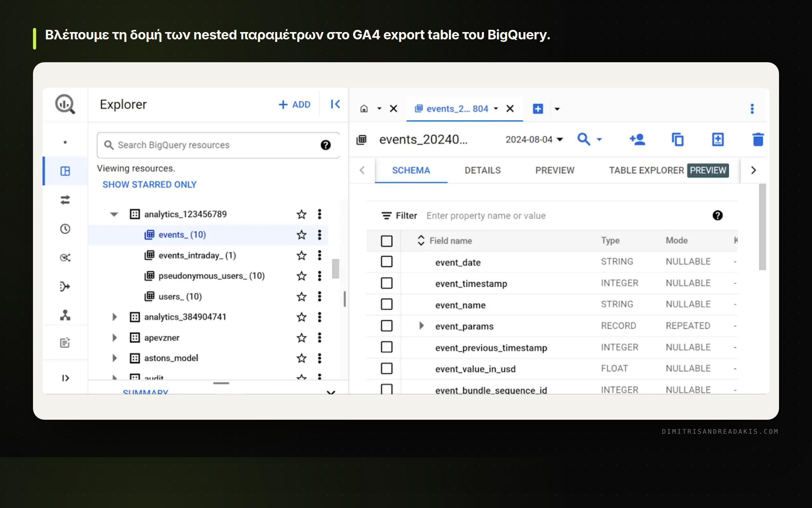Click the snapshot table icon
This screenshot has height=508, width=812.
pos(718,139)
